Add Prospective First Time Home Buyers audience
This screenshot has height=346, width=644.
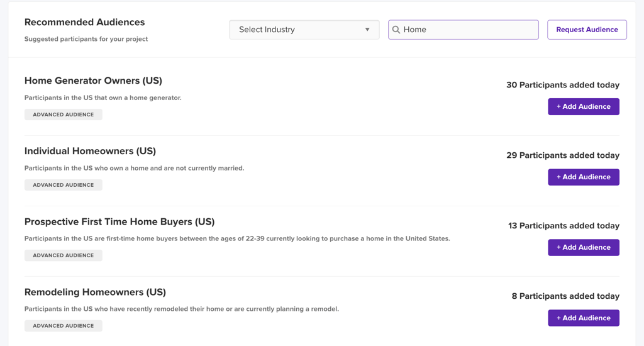[583, 247]
